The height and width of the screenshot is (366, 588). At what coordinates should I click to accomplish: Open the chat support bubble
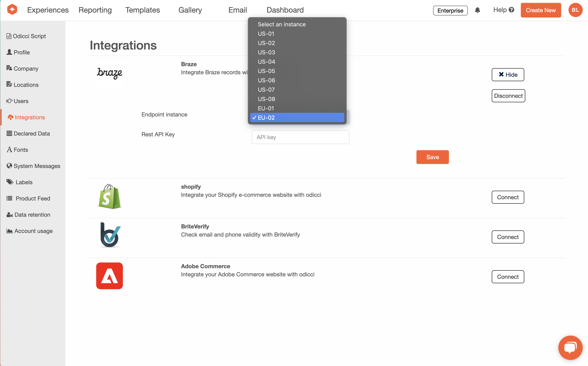point(570,348)
